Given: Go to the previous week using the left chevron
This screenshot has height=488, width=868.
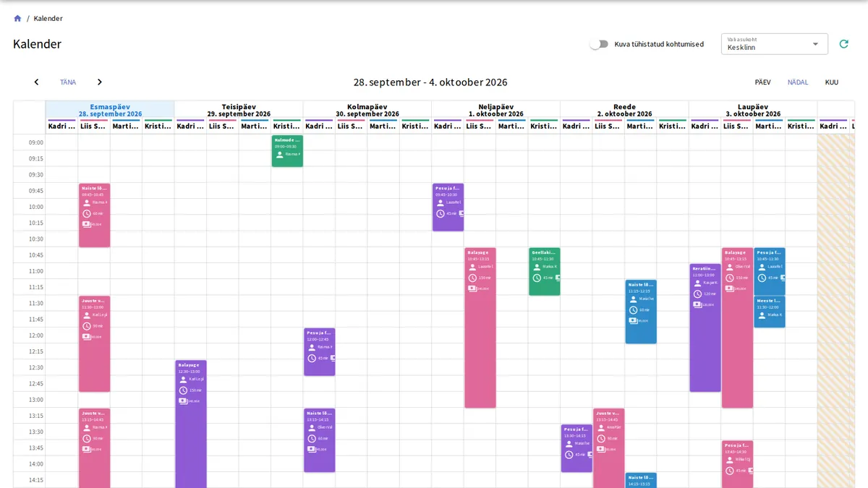Looking at the screenshot, I should 36,82.
